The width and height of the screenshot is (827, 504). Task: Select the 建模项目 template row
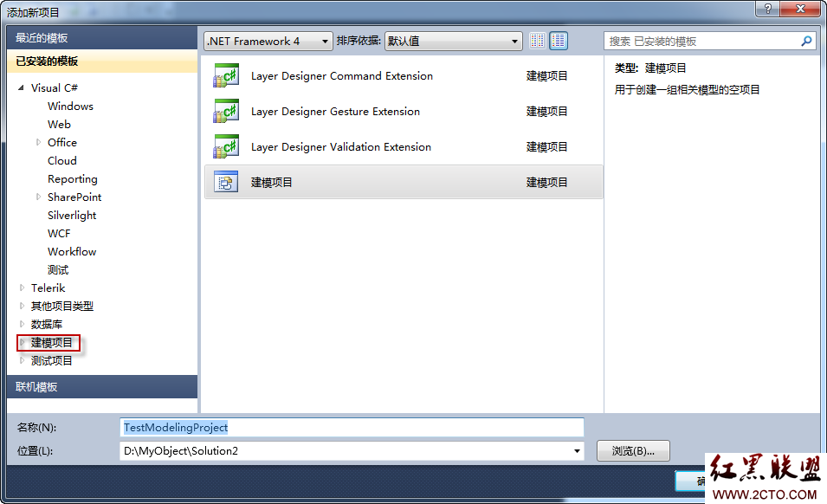click(404, 182)
